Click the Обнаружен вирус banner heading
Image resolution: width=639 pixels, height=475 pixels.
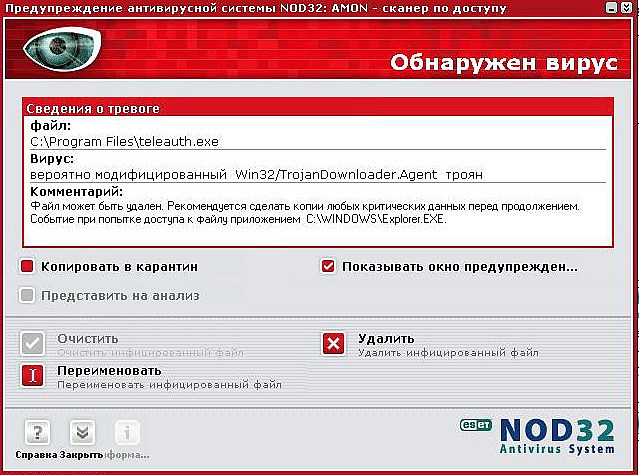tap(504, 63)
